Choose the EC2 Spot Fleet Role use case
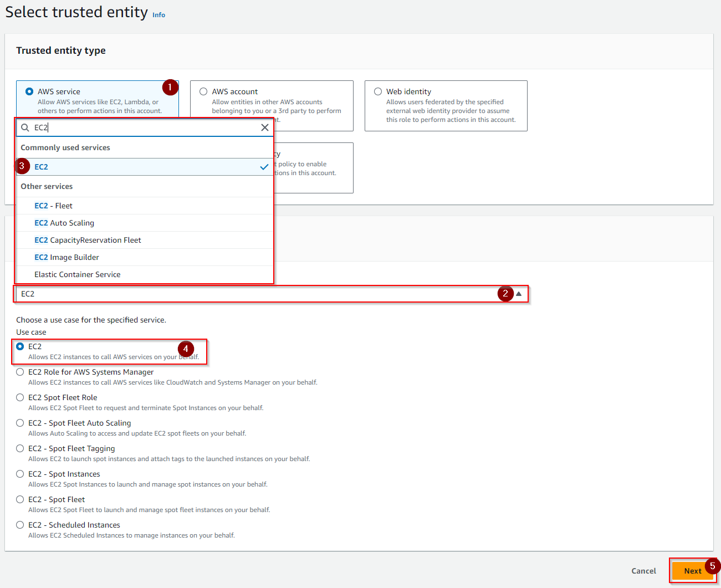Screen dimensions: 721x588 pos(20,397)
